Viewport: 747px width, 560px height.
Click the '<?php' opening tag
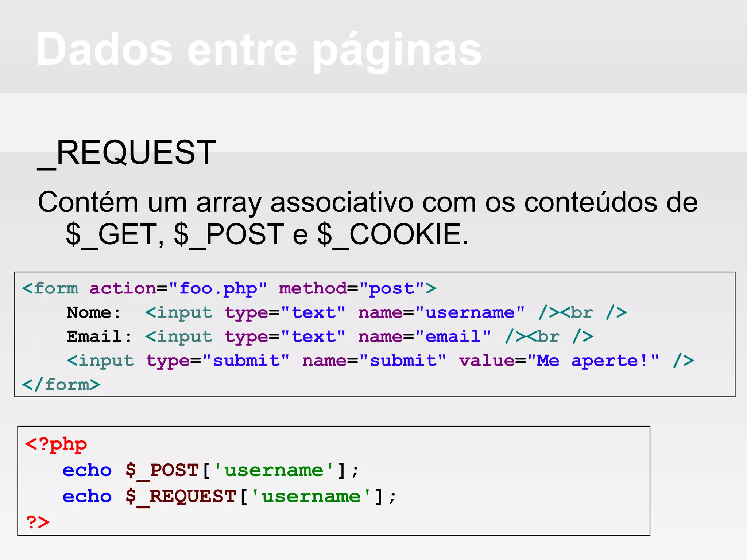point(56,444)
